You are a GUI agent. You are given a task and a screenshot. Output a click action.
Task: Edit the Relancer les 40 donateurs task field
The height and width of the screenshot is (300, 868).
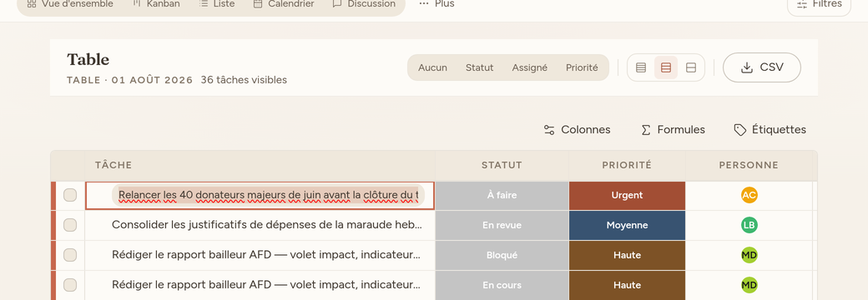[269, 195]
